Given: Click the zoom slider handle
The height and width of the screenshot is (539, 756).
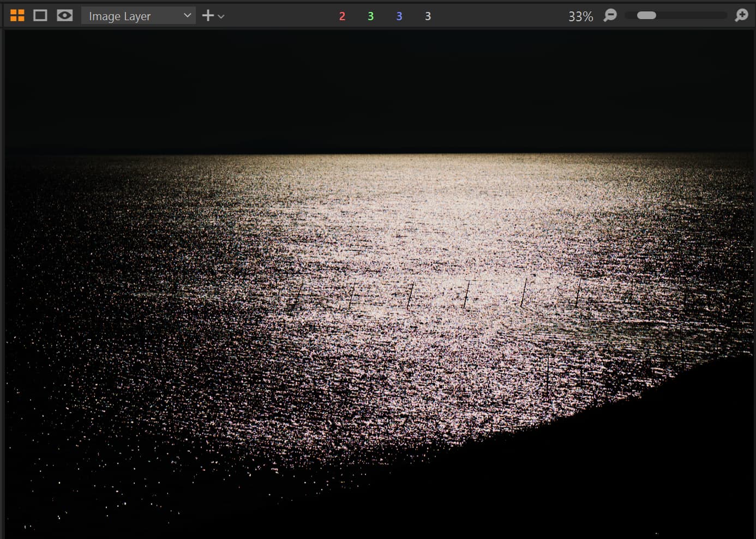Looking at the screenshot, I should click(x=646, y=16).
